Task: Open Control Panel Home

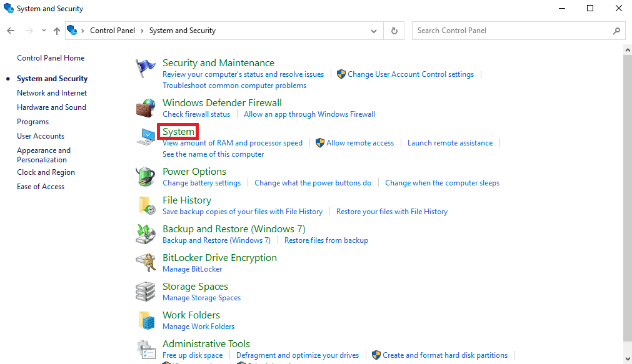Action: [x=51, y=58]
